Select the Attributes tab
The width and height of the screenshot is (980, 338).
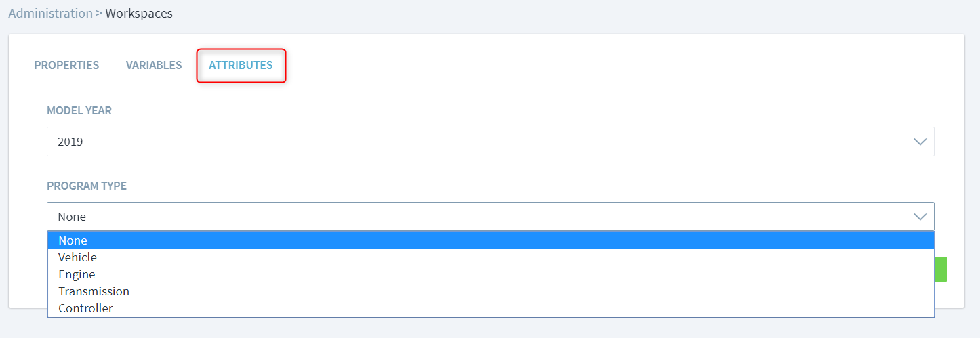[241, 66]
